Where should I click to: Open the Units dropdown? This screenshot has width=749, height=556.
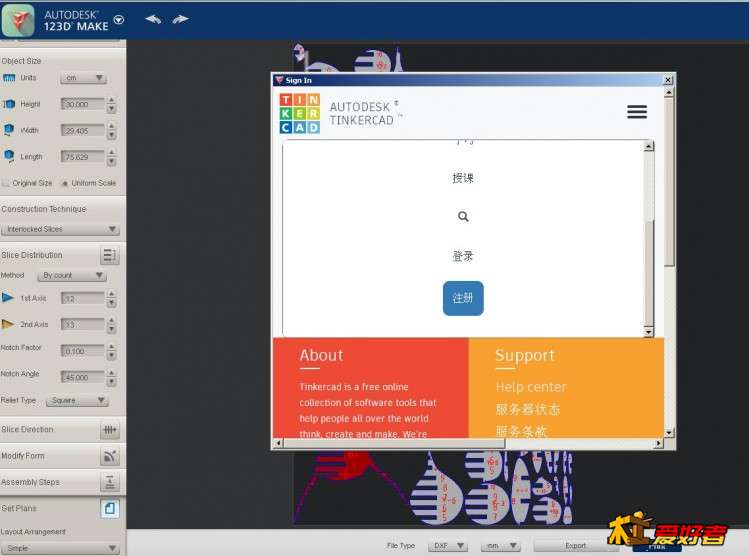click(x=84, y=78)
